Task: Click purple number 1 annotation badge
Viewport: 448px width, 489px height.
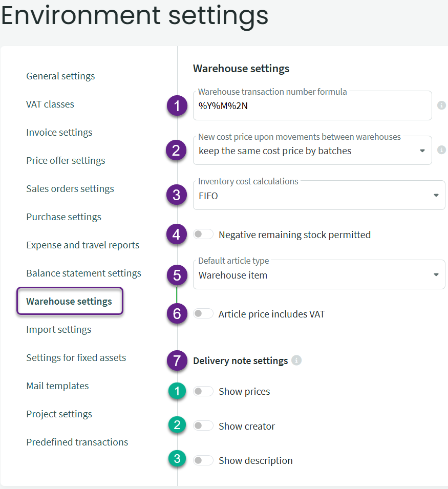Action: coord(177,105)
